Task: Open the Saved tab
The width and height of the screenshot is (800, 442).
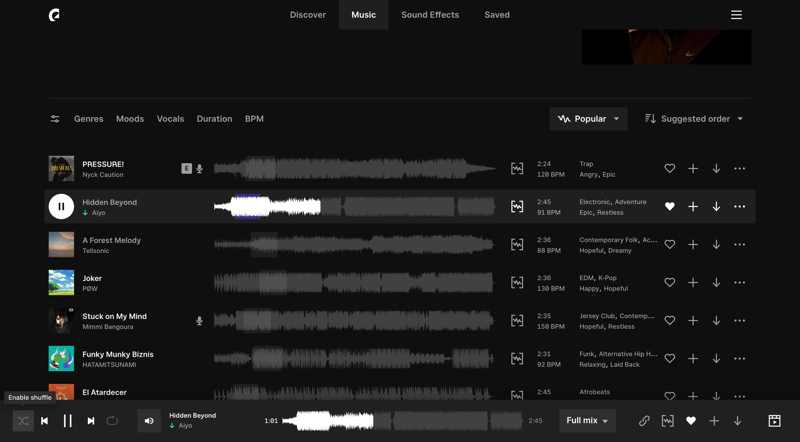Action: 497,15
